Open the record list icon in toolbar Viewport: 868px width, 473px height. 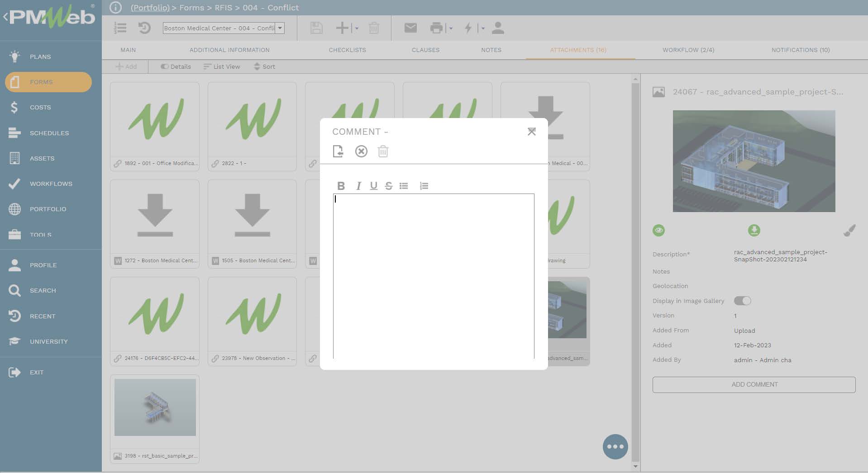click(x=120, y=28)
